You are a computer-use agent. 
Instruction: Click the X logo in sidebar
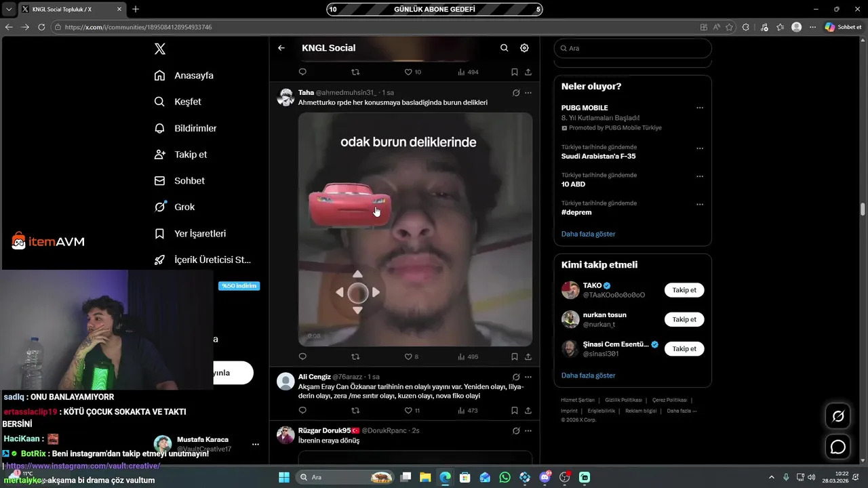(x=159, y=49)
